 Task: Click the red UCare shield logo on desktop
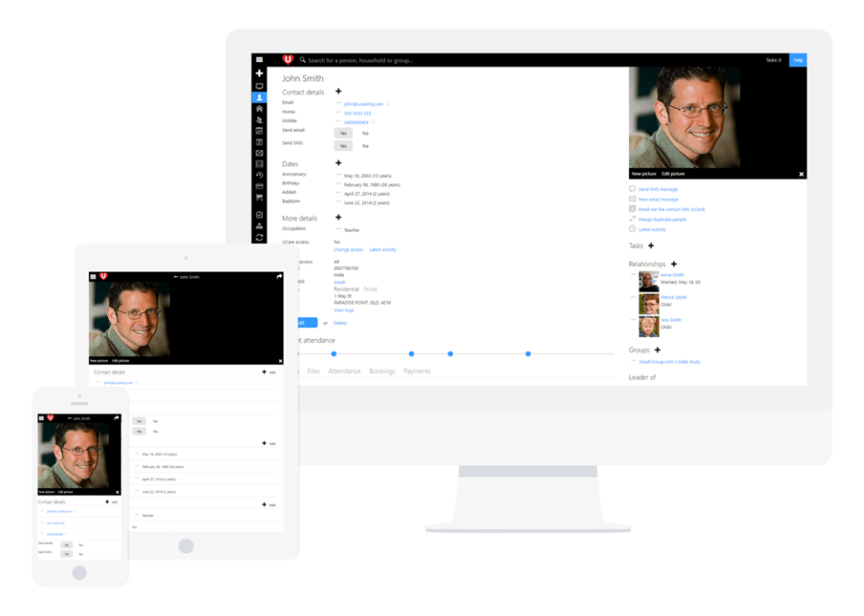pyautogui.click(x=288, y=60)
